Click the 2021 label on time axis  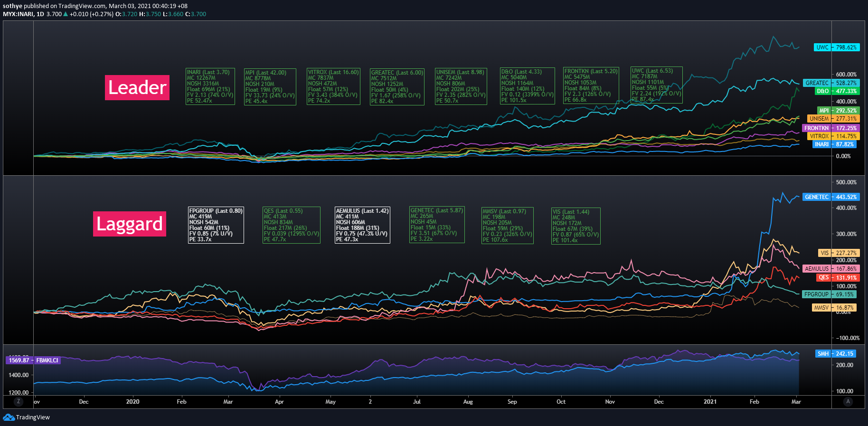710,402
